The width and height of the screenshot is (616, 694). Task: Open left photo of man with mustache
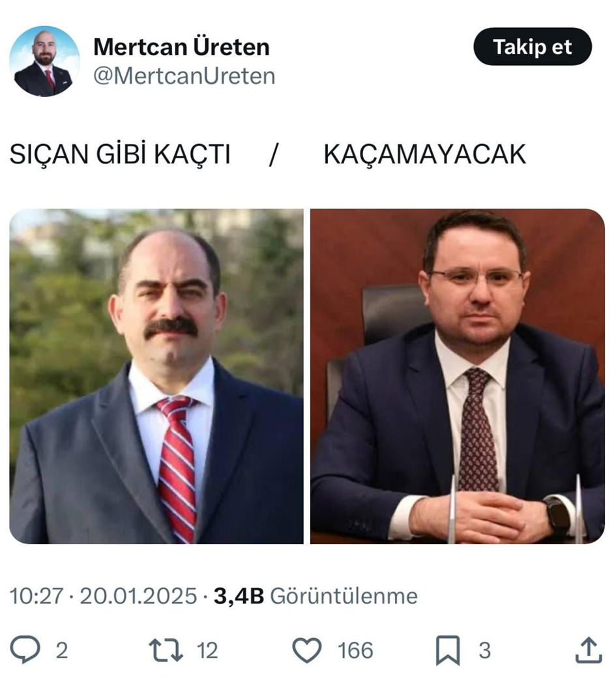pos(156,376)
